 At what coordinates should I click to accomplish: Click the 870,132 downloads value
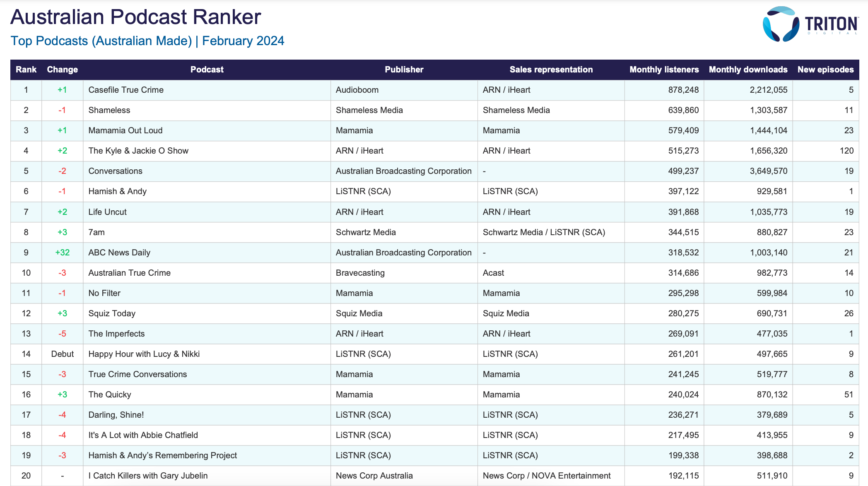772,395
